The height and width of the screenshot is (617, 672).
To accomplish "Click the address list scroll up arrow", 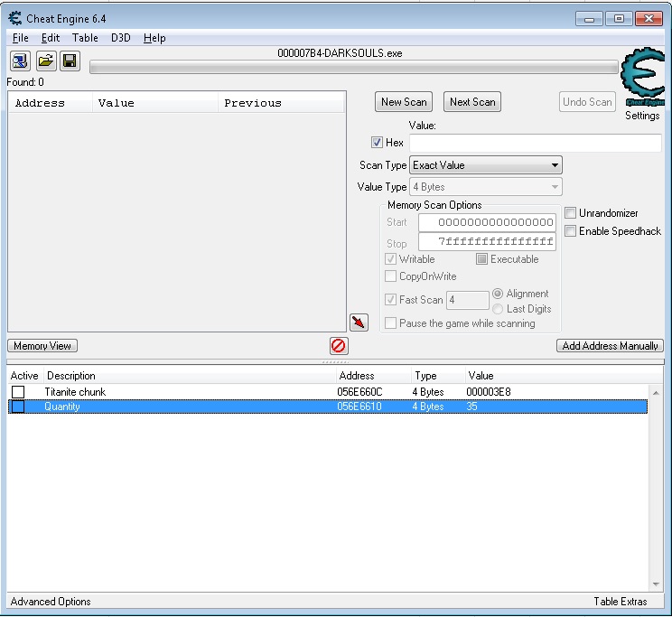I will click(x=656, y=393).
